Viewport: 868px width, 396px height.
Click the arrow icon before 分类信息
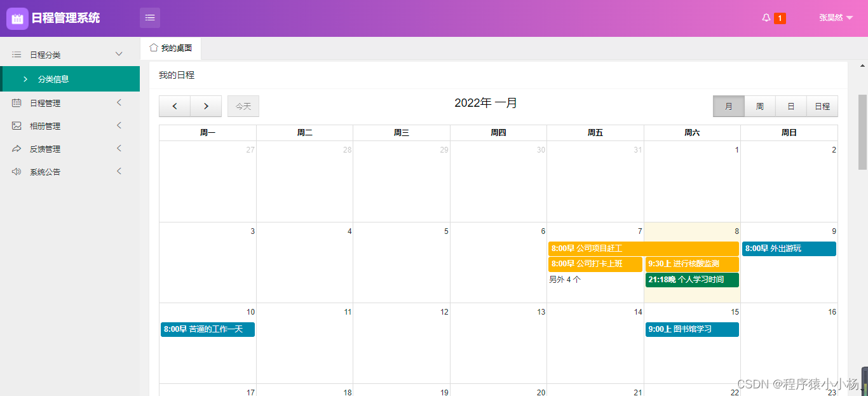coord(25,79)
